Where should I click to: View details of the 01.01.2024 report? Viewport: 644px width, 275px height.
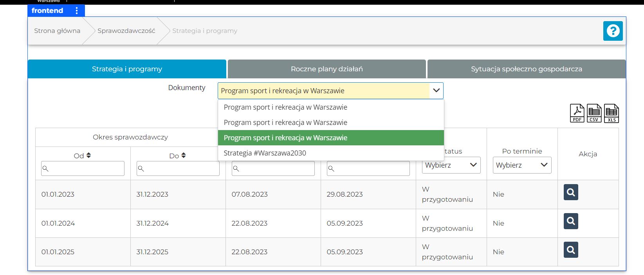click(x=570, y=221)
